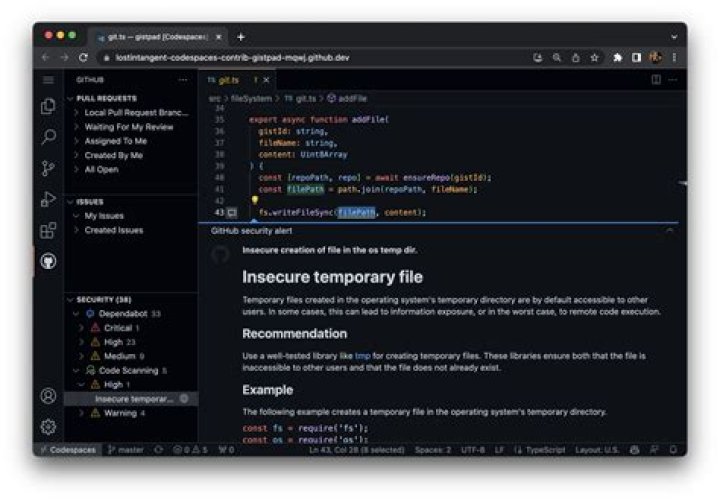This screenshot has width=720, height=500.
Task: Click Spaces: 2 indentation setting
Action: [433, 450]
